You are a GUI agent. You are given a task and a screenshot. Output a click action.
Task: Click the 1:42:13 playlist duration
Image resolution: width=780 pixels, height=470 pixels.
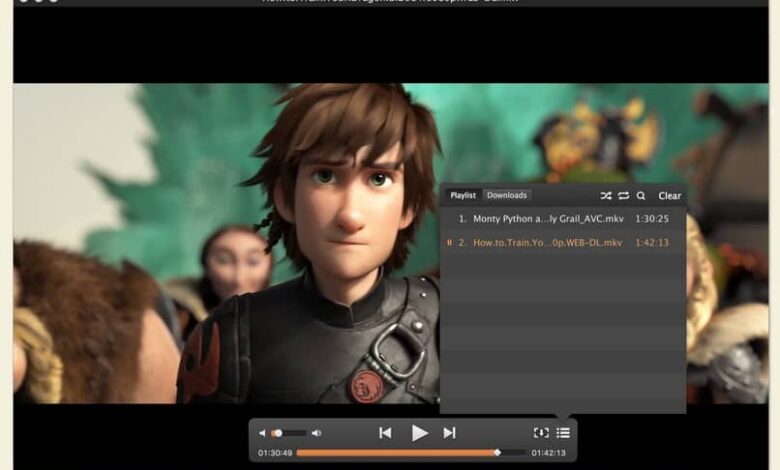[x=652, y=243]
